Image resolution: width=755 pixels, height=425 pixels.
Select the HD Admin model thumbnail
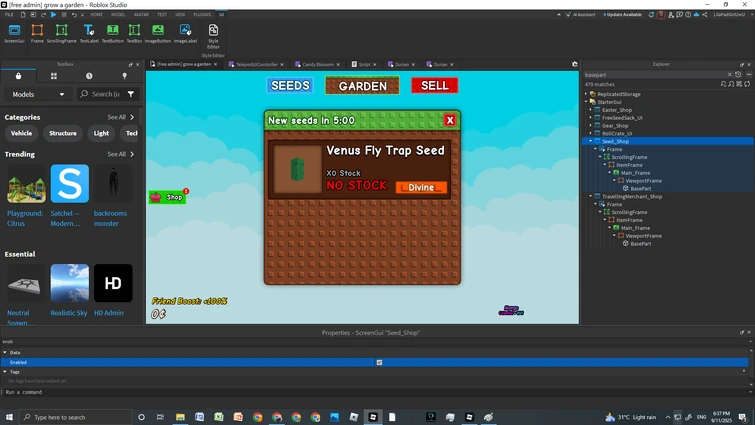(113, 283)
